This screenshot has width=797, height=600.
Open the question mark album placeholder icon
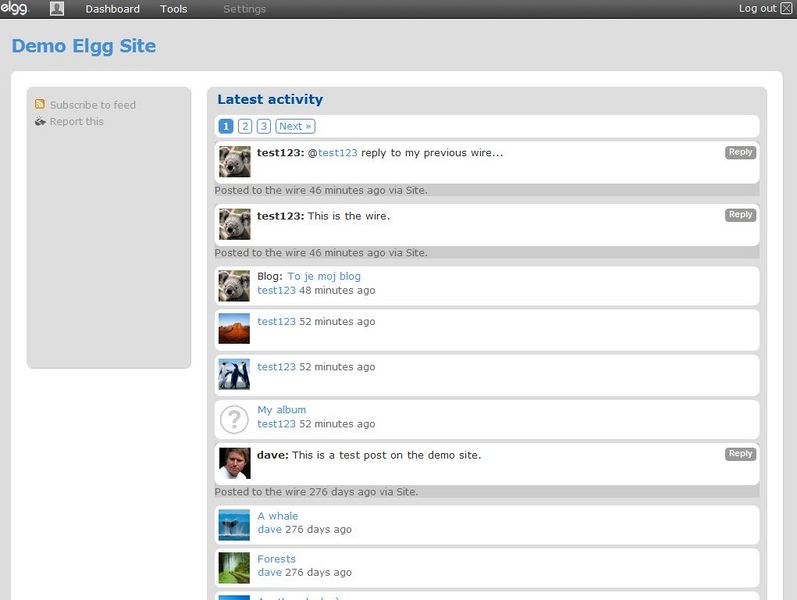coord(234,419)
